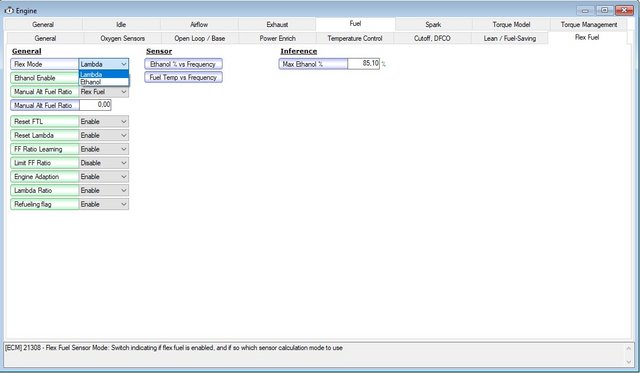Screen dimensions: 640x373
Task: Go to Temperature Control sub-tab
Action: [x=355, y=38]
